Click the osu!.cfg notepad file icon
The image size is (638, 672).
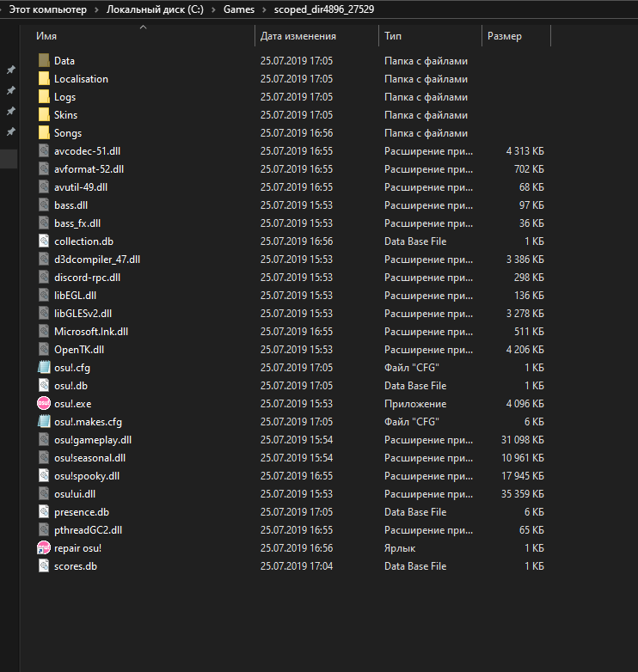[44, 367]
